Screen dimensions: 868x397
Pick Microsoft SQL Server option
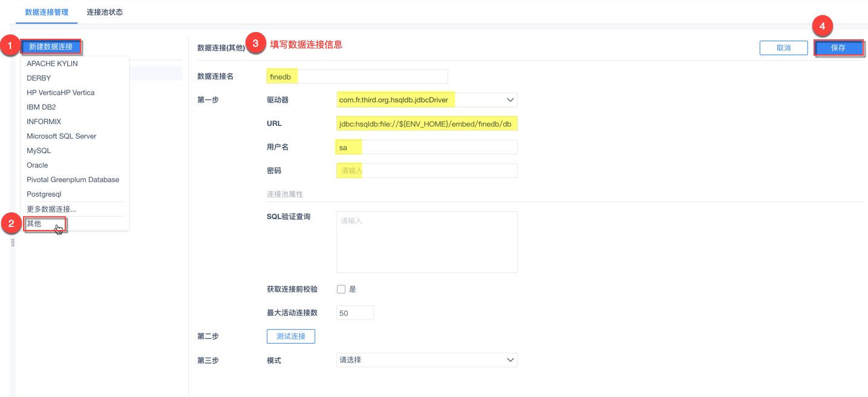(x=61, y=136)
